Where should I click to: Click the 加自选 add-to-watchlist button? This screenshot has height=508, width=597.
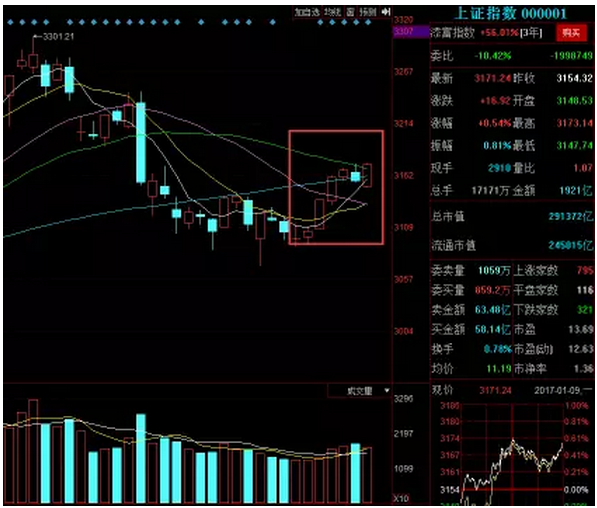point(307,12)
